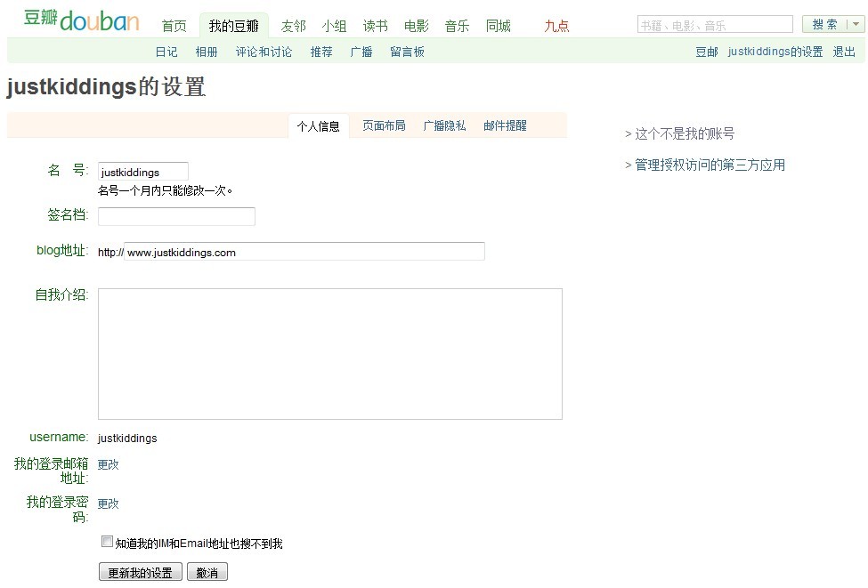Click the blog address input field
The image size is (868, 588).
point(304,252)
